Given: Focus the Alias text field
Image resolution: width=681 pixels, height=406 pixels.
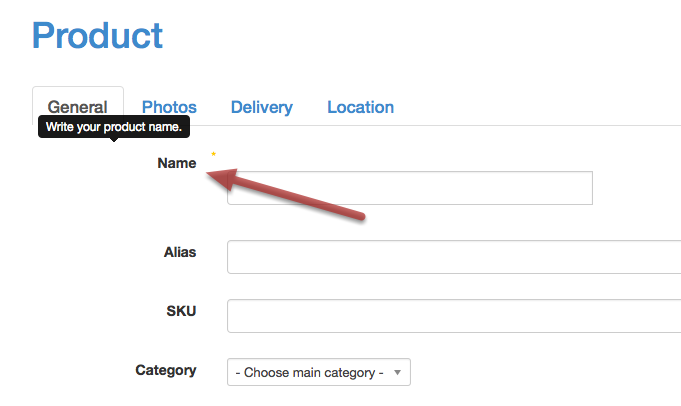Looking at the screenshot, I should pyautogui.click(x=454, y=257).
